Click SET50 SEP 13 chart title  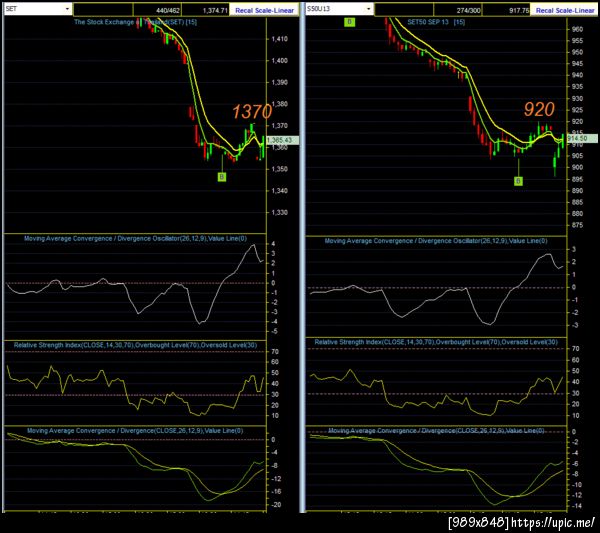(x=436, y=22)
